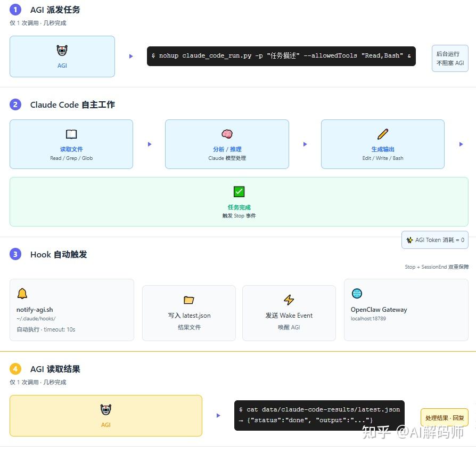Click the 触发 Stop 事件 caption
This screenshot has height=452, width=476.
pos(239,215)
